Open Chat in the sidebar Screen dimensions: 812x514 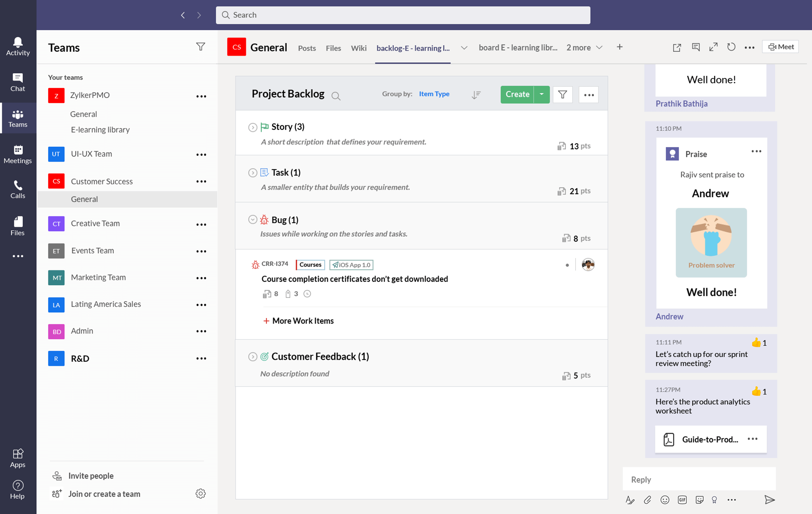[18, 83]
